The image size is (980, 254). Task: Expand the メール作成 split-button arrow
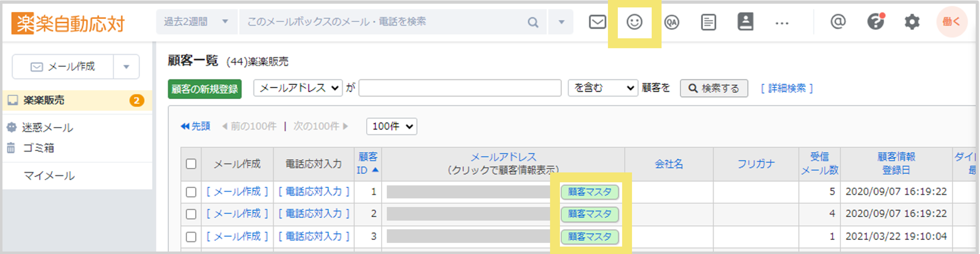[126, 67]
